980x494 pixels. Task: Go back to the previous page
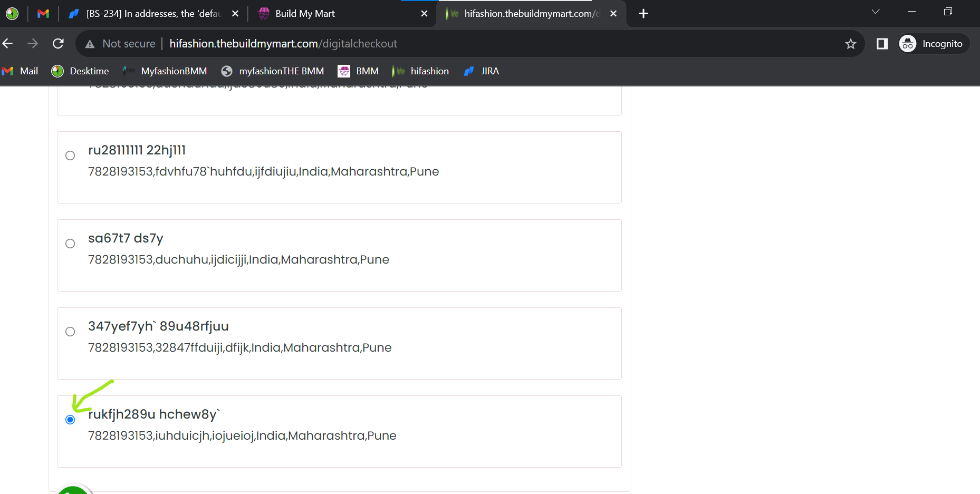[x=8, y=43]
